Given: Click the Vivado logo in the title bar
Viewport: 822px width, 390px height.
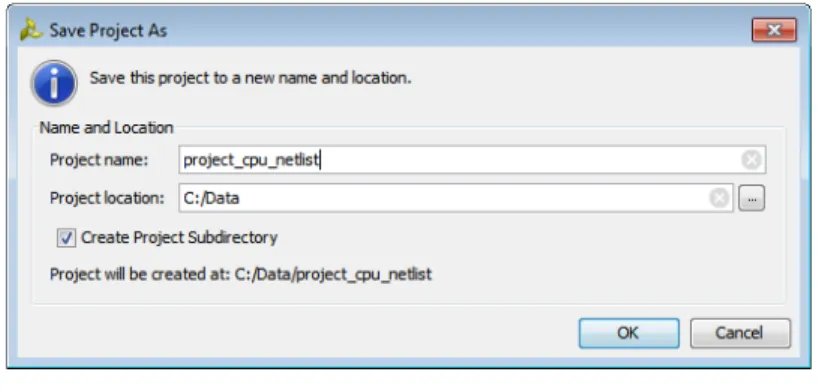Looking at the screenshot, I should click(x=31, y=30).
